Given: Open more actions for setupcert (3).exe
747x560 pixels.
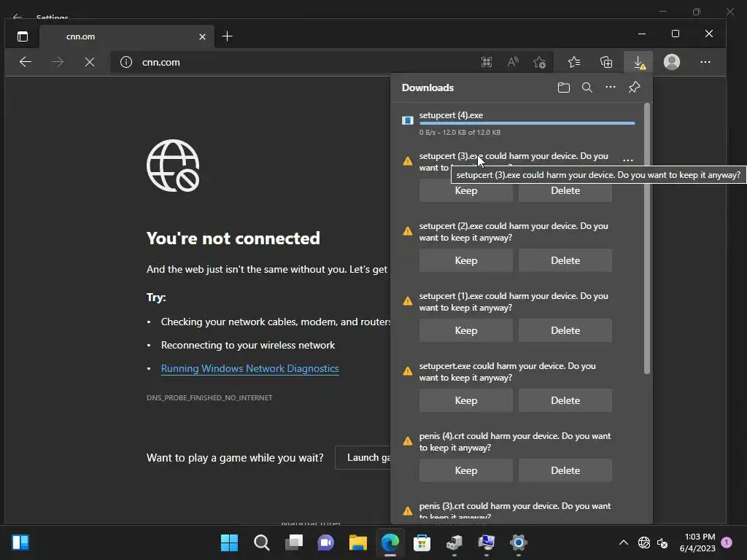Looking at the screenshot, I should (x=628, y=160).
